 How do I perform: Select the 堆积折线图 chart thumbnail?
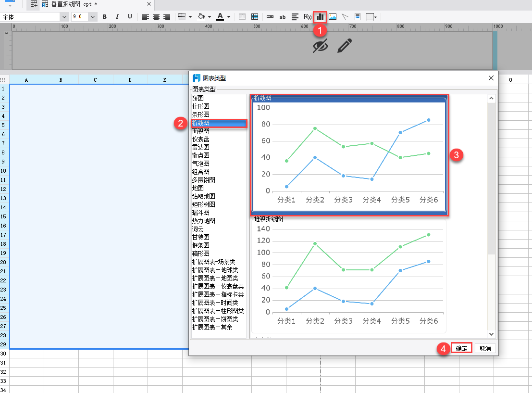348,274
